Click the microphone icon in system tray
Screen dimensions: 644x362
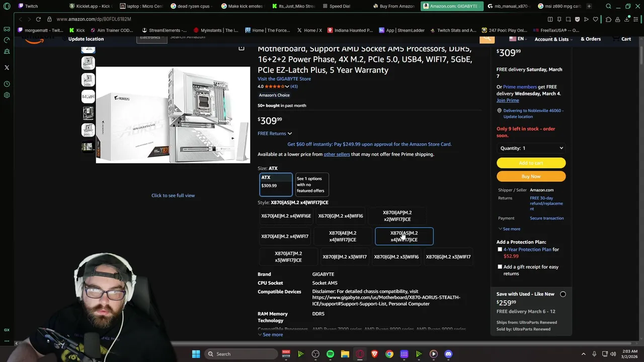pyautogui.click(x=594, y=354)
